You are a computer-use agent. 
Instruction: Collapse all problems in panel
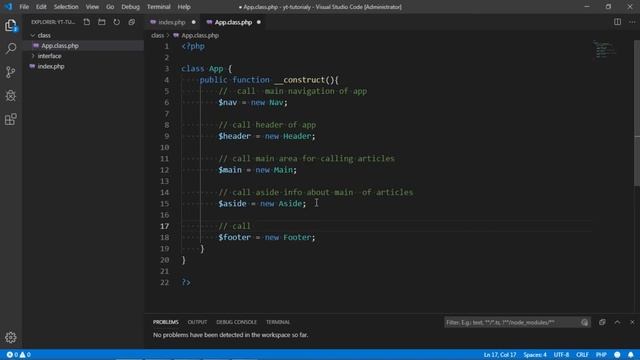point(602,322)
